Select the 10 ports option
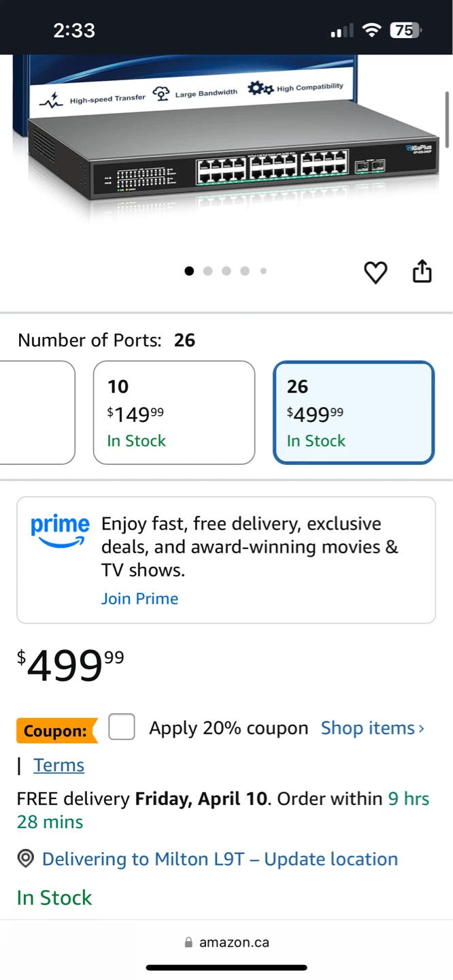This screenshot has width=453, height=980. point(174,412)
